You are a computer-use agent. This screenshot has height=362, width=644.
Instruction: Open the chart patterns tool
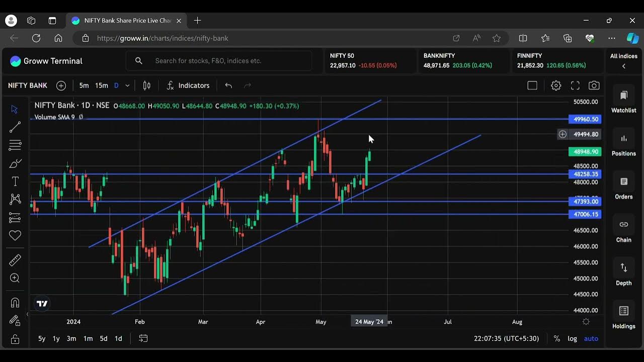coord(15,200)
